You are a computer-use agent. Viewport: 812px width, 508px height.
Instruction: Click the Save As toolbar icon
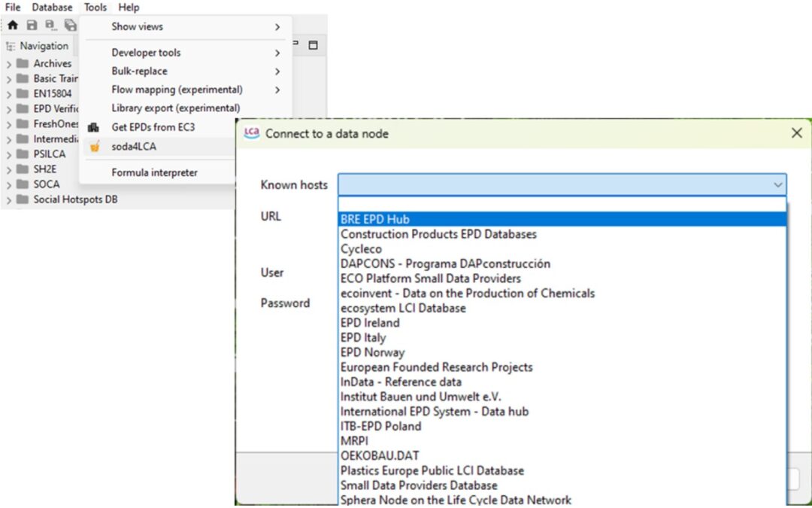[50, 26]
